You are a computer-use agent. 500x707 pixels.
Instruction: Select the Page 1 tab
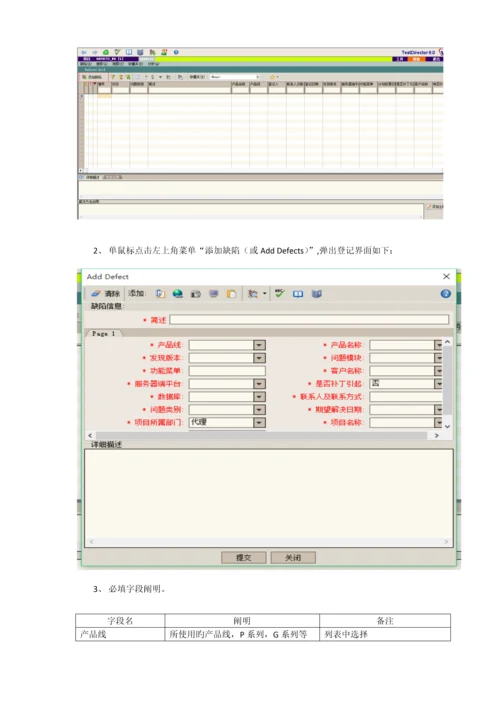pyautogui.click(x=104, y=334)
